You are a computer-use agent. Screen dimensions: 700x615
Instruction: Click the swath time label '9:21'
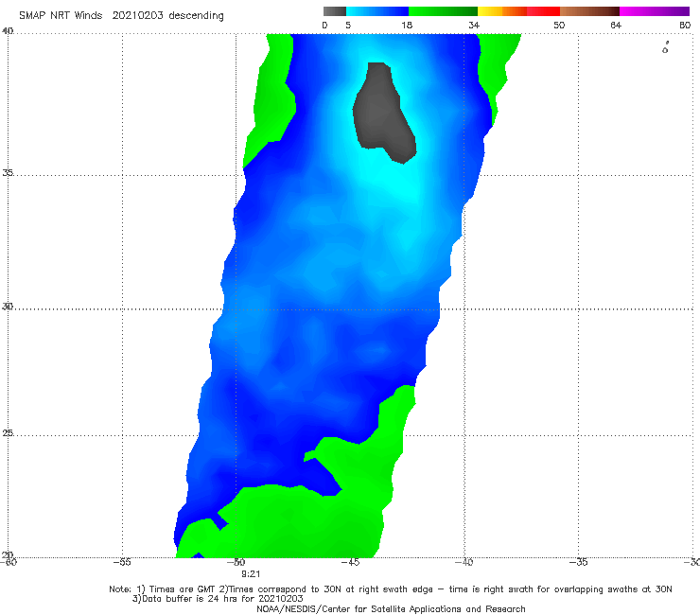click(251, 574)
